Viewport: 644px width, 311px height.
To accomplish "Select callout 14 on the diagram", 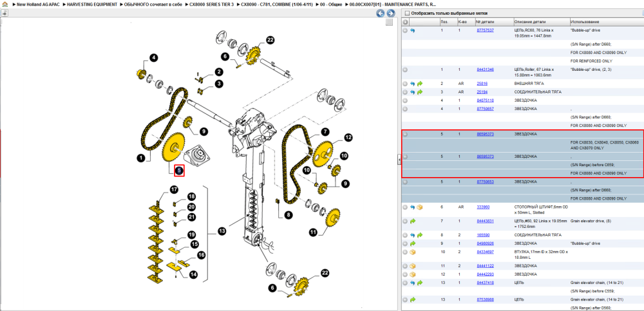I will [193, 274].
